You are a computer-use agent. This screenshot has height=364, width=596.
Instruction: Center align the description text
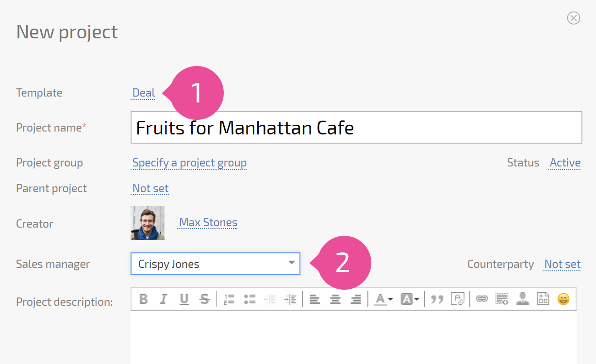335,299
